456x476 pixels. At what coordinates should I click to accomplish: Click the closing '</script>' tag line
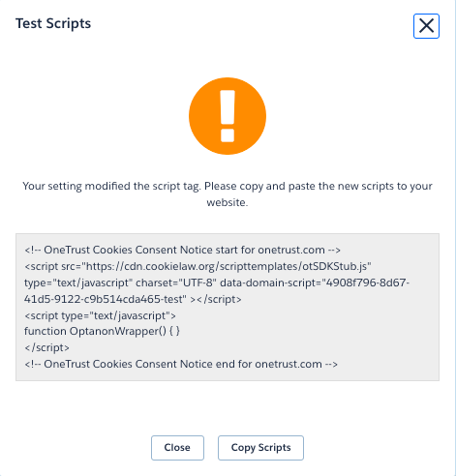pyautogui.click(x=46, y=347)
